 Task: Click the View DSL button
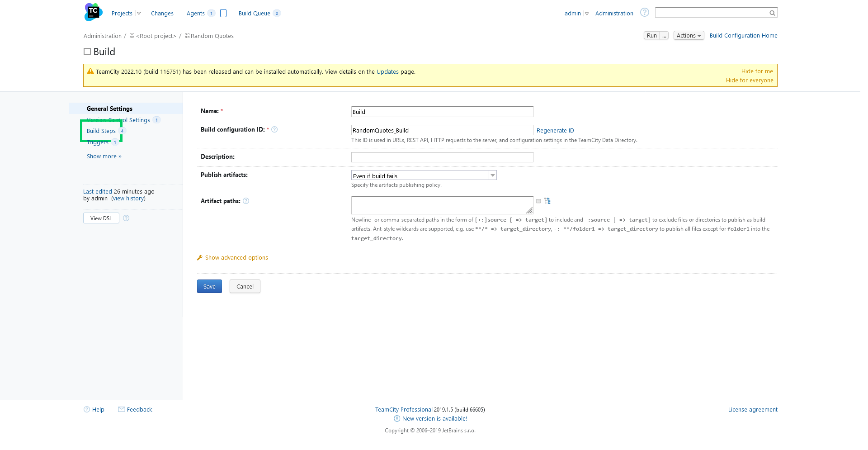click(x=101, y=218)
